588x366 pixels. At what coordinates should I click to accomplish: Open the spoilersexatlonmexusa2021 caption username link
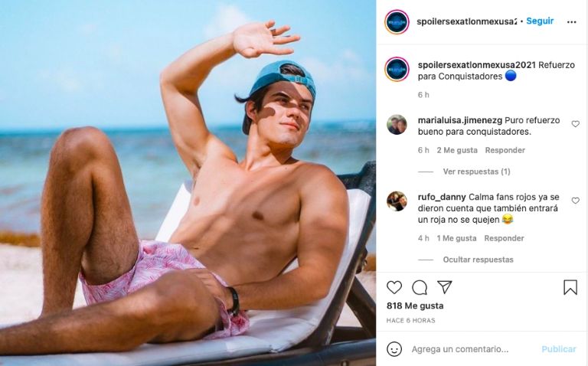476,65
